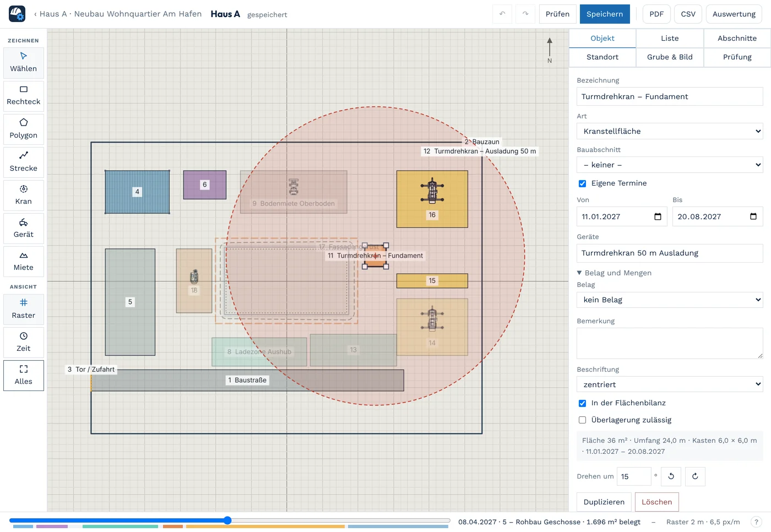Enable Überlagerung zulässig checkbox

tap(582, 420)
